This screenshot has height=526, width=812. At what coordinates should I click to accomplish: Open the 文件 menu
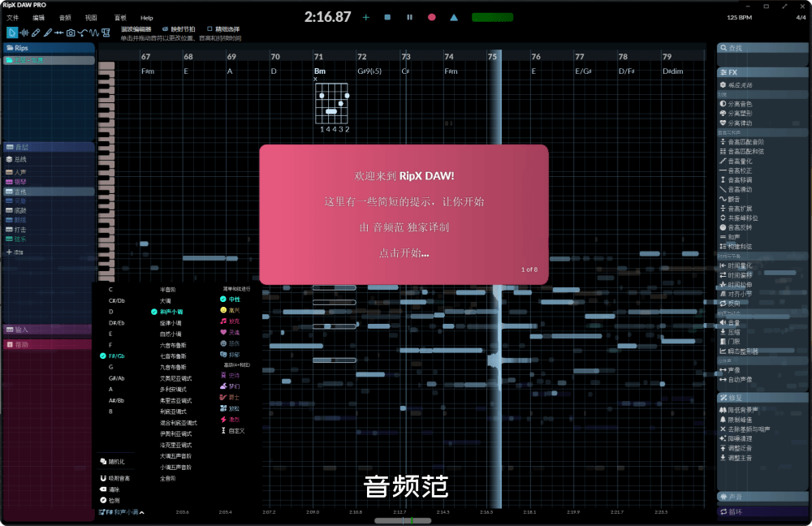12,17
